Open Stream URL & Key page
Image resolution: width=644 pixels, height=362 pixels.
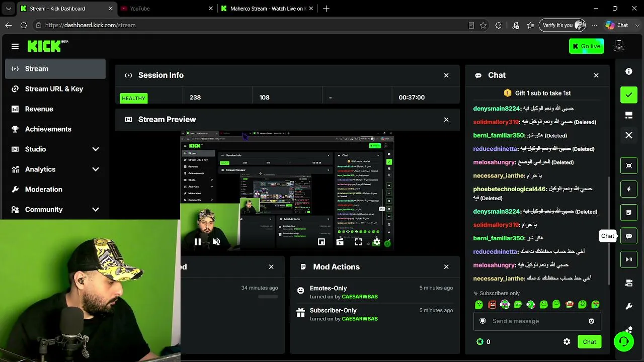click(x=55, y=89)
